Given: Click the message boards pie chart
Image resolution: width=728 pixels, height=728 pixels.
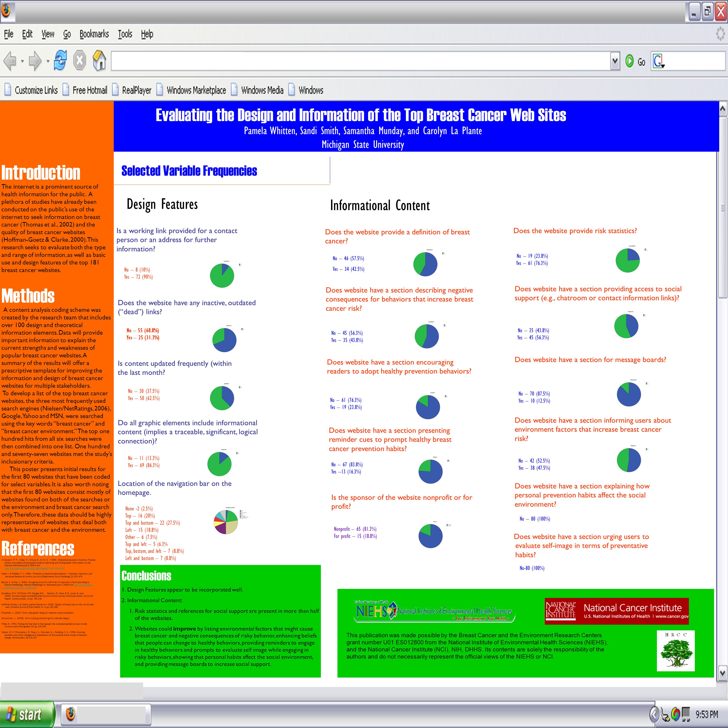Looking at the screenshot, I should click(x=629, y=394).
